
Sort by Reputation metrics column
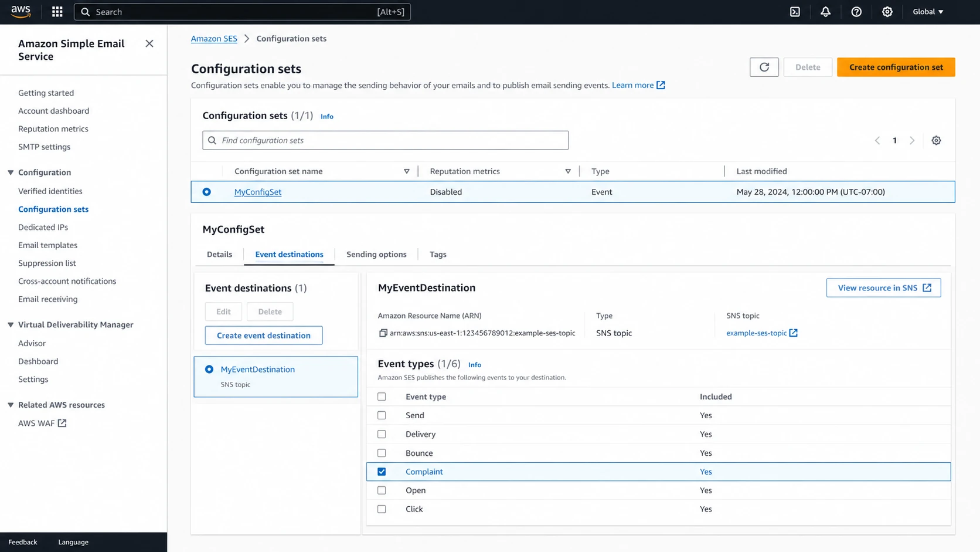[568, 171]
